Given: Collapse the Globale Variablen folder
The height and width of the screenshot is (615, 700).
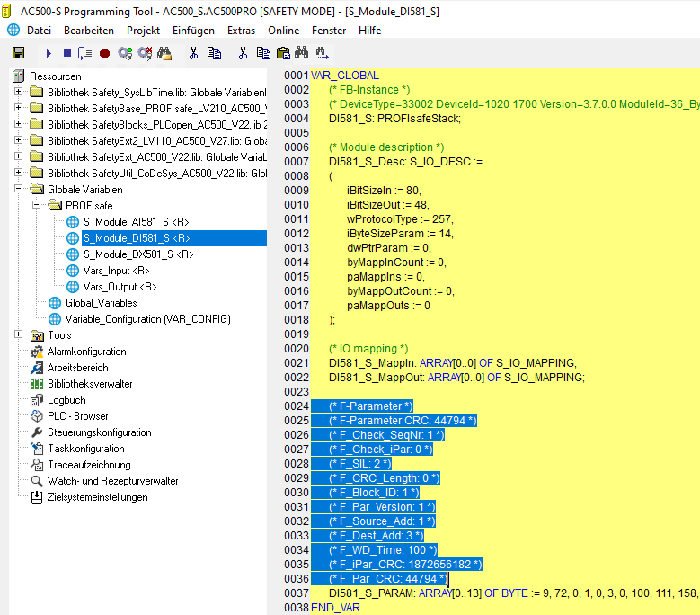Looking at the screenshot, I should point(19,190).
